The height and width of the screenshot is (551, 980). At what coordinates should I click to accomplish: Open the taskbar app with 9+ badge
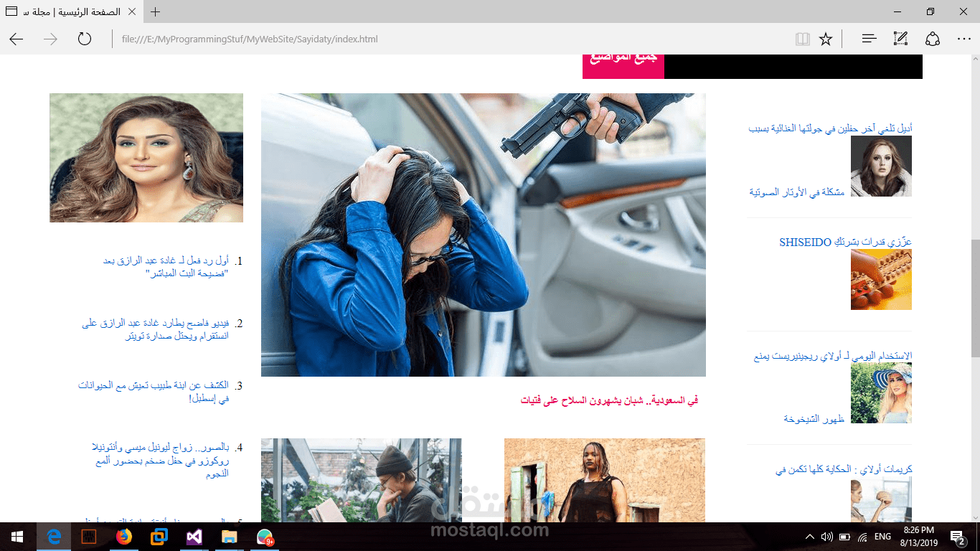click(265, 537)
